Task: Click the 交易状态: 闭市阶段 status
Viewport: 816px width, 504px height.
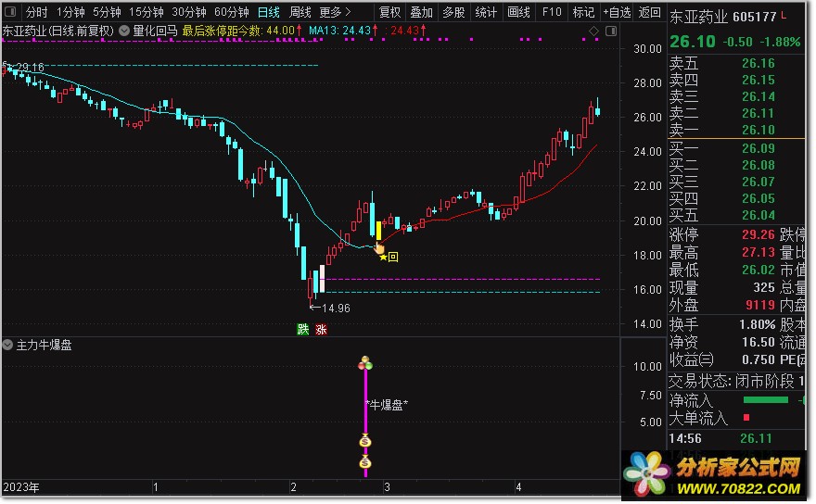Action: tap(733, 382)
